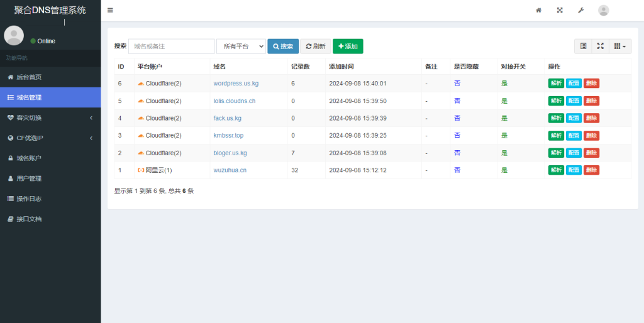Click the 2024-09-08 15:12:12 timestamp

click(358, 170)
